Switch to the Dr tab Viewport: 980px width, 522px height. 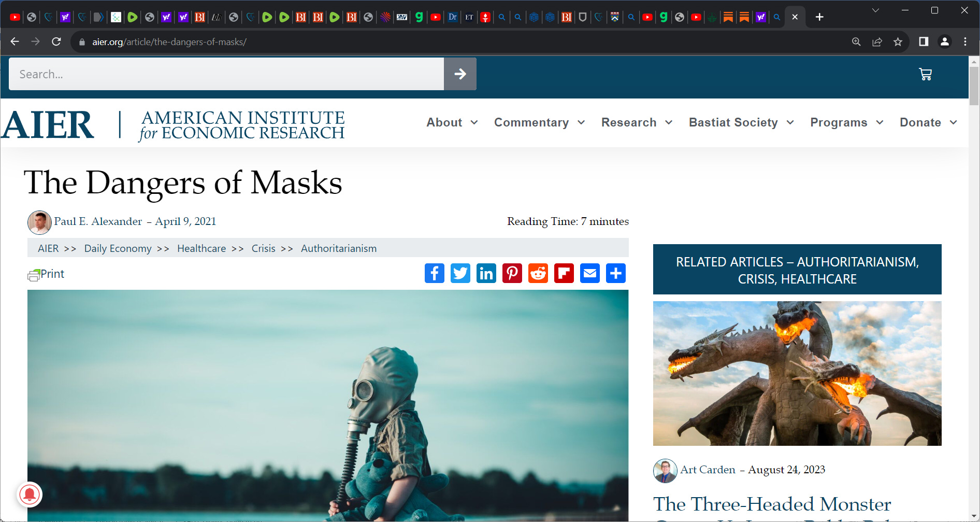point(452,17)
